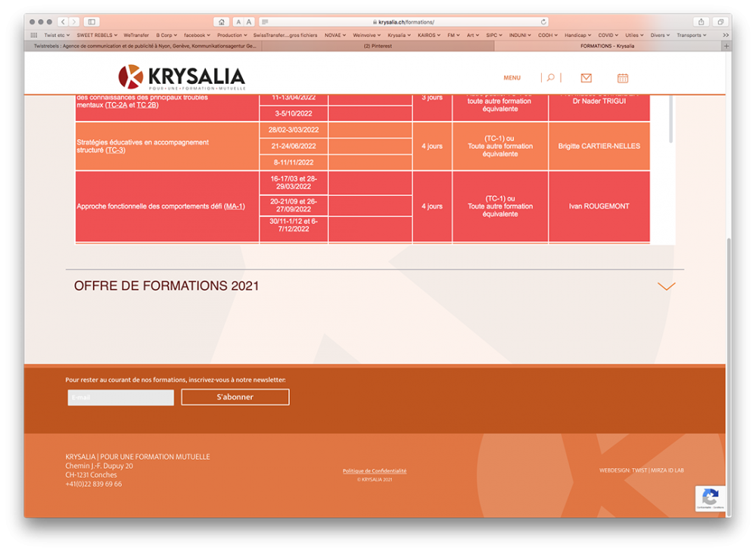The image size is (756, 552).
Task: Open the COVID bookmarks dropdown
Action: [x=607, y=35]
